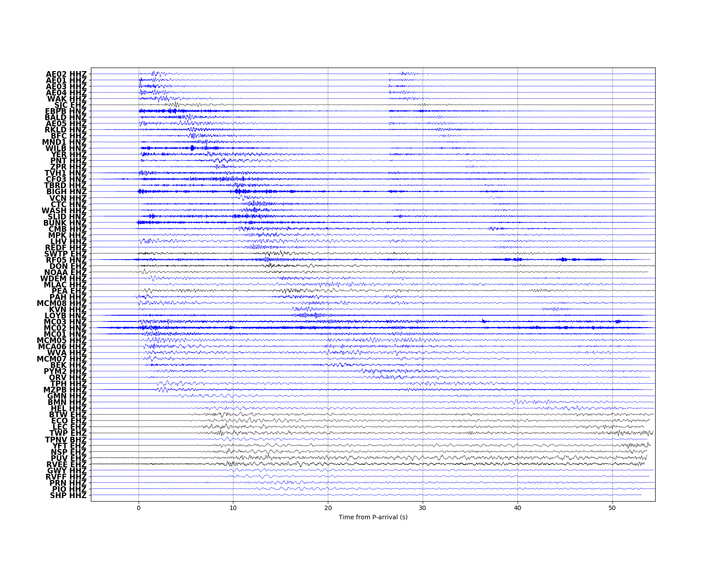728x563 pixels.
Task: Click the 30 second tick label
Action: [423, 508]
